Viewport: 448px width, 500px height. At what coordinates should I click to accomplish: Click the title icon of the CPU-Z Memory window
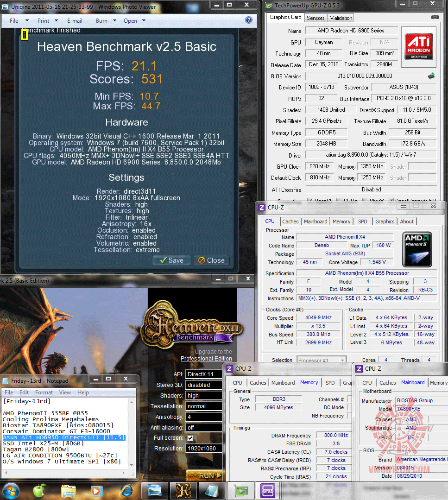(x=229, y=369)
